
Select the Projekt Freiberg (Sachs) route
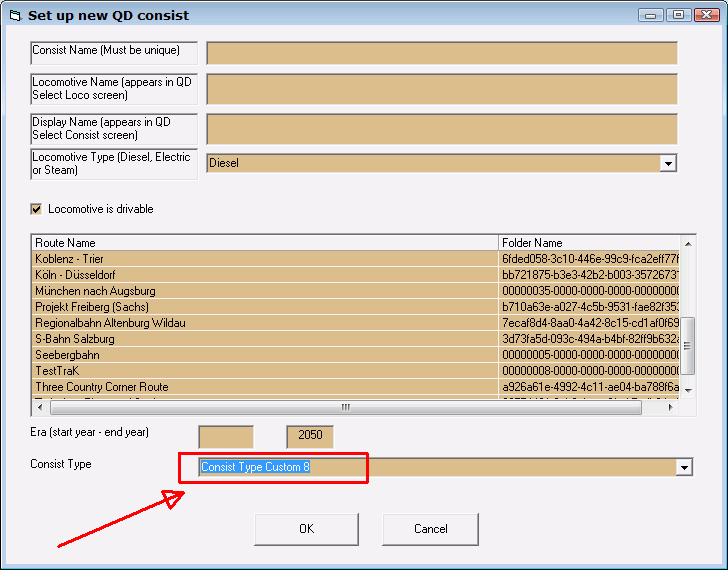[265, 307]
